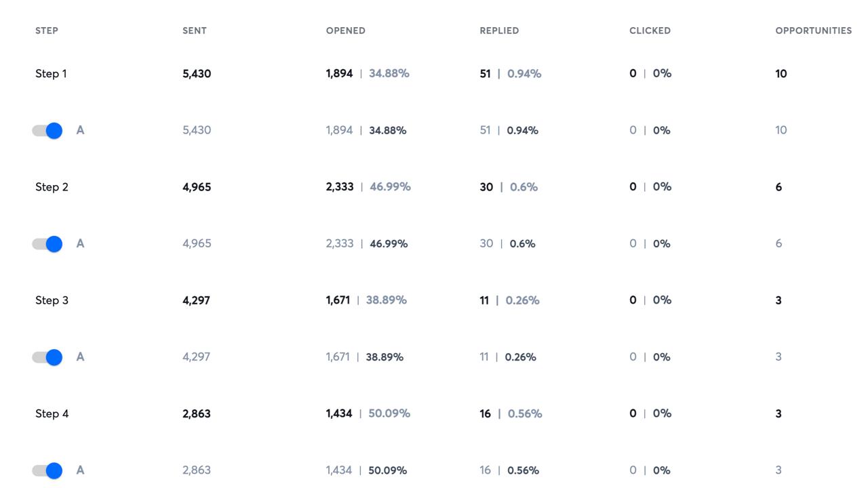Select the OPENED column header
Viewport: 868px width, 488px height.
pos(346,30)
